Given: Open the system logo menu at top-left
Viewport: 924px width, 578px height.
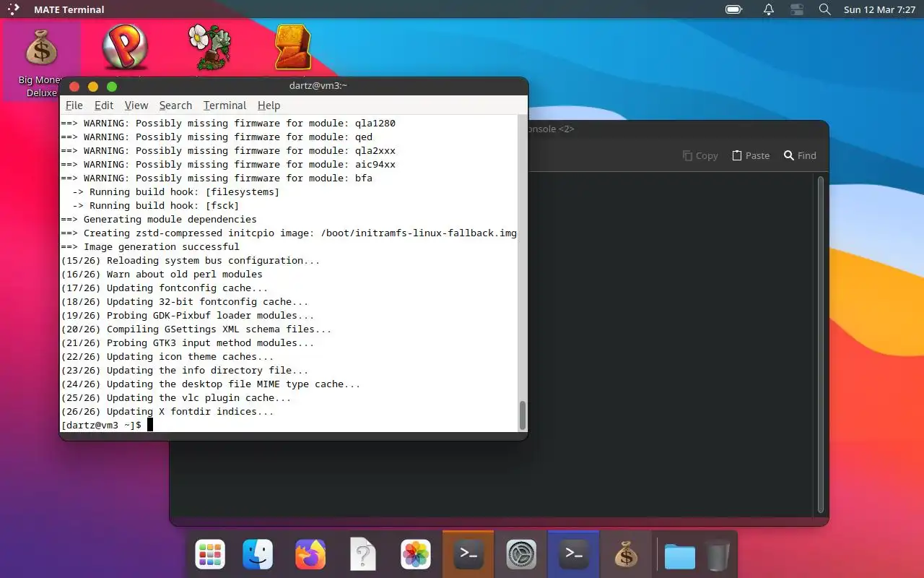Looking at the screenshot, I should [13, 9].
